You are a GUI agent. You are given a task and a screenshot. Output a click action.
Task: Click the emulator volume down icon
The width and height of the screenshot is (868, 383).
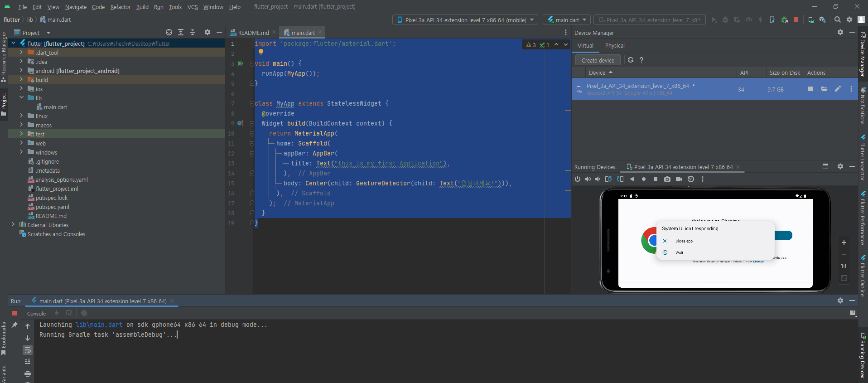[598, 179]
